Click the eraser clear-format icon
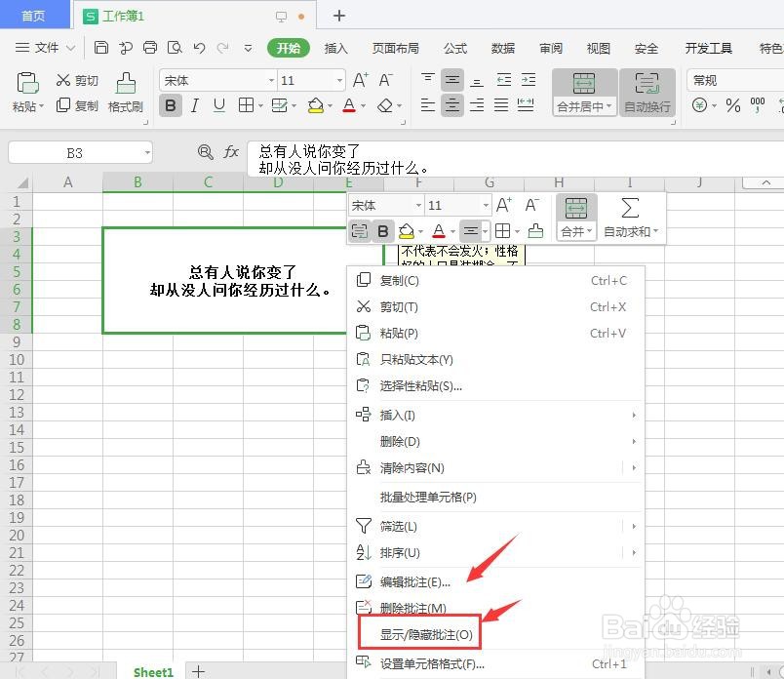784x679 pixels. coord(385,105)
